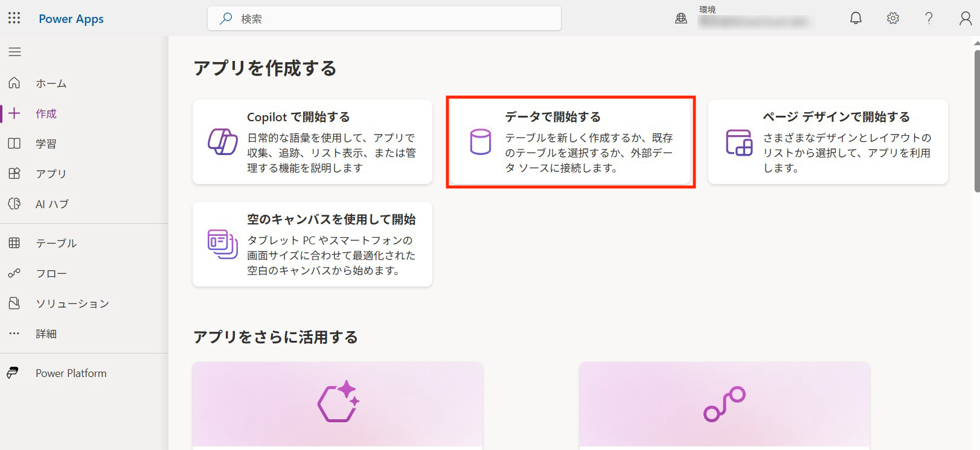980x450 pixels.
Task: Click the ellipsis icon beside 詳細
Action: point(14,333)
